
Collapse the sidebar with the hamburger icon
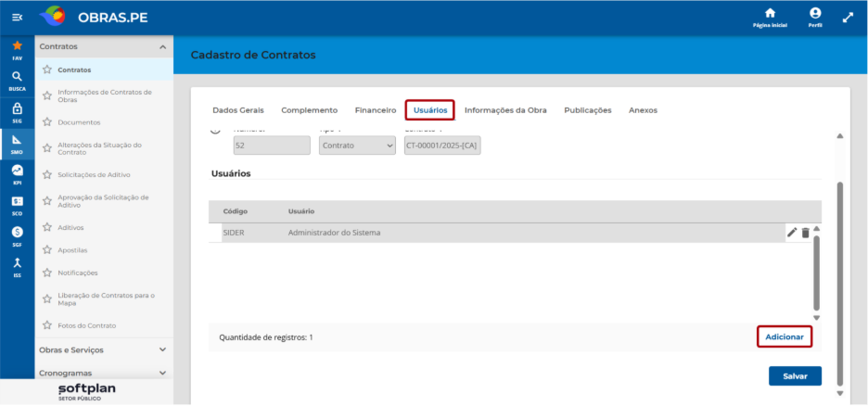pos(18,18)
